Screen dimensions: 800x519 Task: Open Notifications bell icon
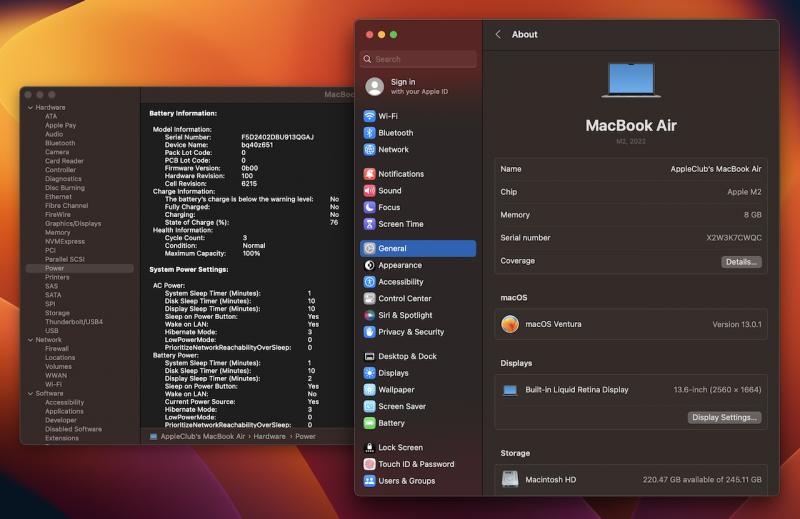[x=369, y=174]
